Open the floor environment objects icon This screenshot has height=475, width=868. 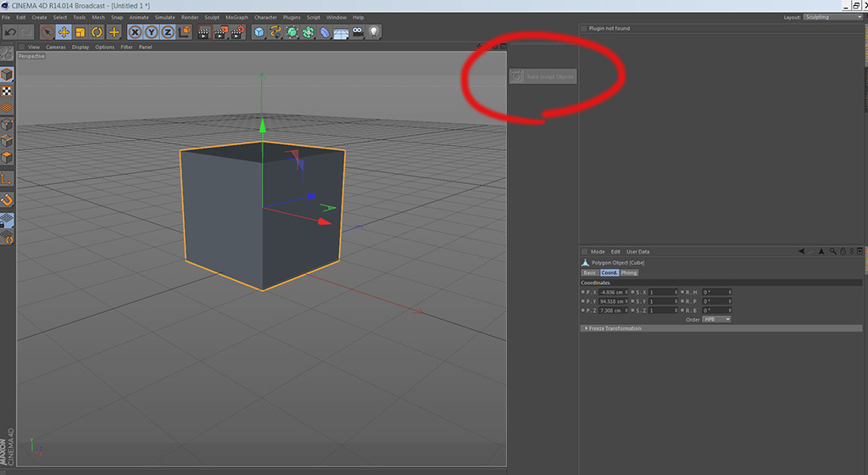pos(341,33)
